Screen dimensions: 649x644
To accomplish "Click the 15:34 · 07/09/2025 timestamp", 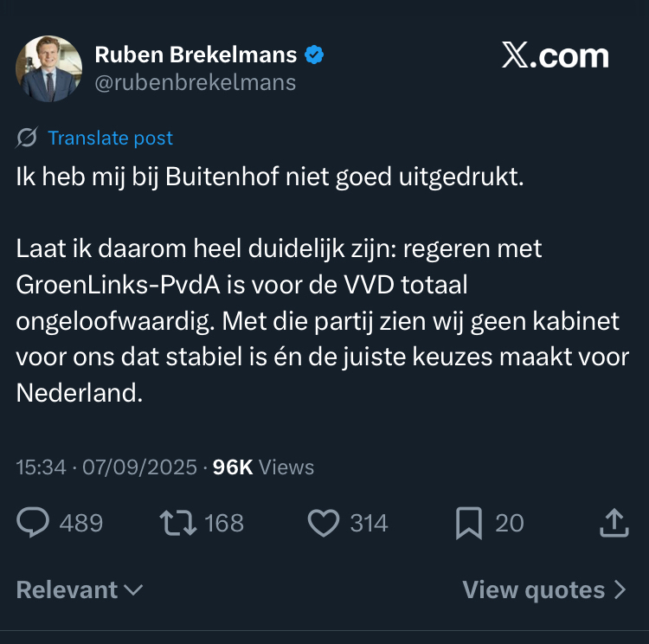I will coord(106,467).
